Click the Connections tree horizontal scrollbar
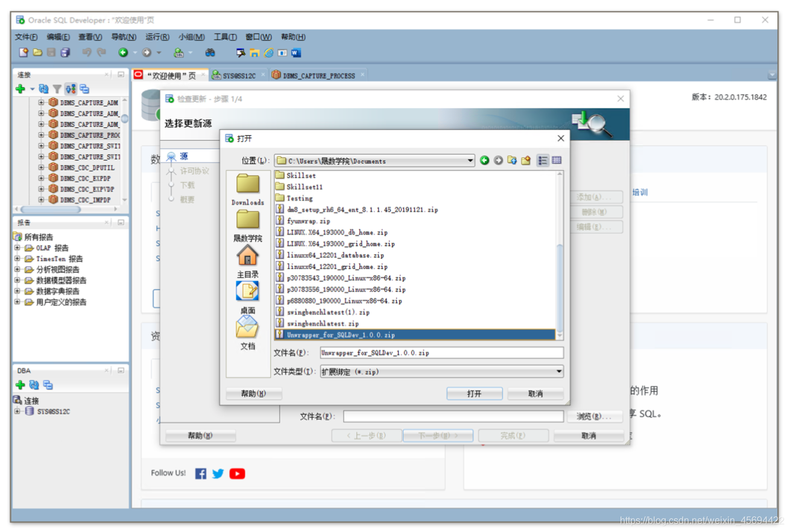The width and height of the screenshot is (790, 532). click(x=51, y=209)
